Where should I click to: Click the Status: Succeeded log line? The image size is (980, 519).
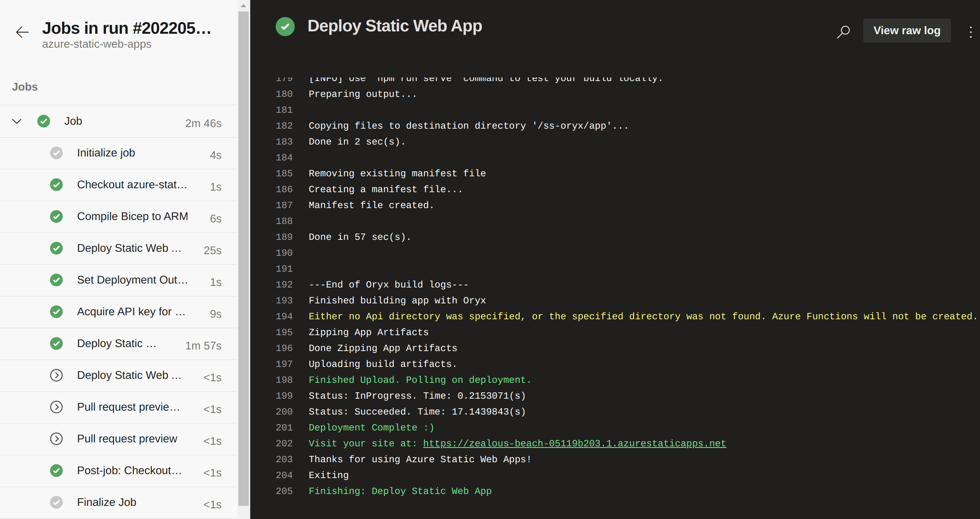click(417, 412)
